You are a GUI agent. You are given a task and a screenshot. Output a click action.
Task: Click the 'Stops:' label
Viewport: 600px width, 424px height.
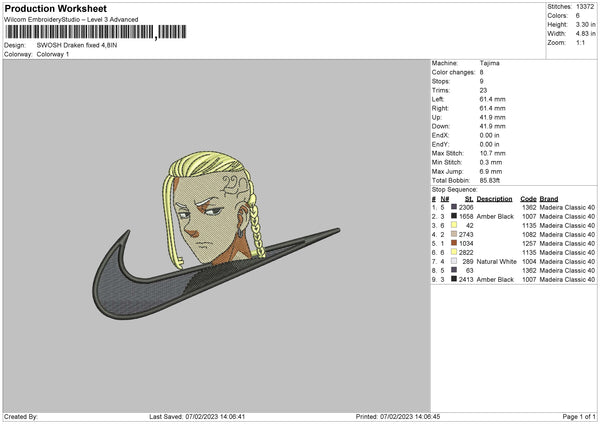coord(441,81)
